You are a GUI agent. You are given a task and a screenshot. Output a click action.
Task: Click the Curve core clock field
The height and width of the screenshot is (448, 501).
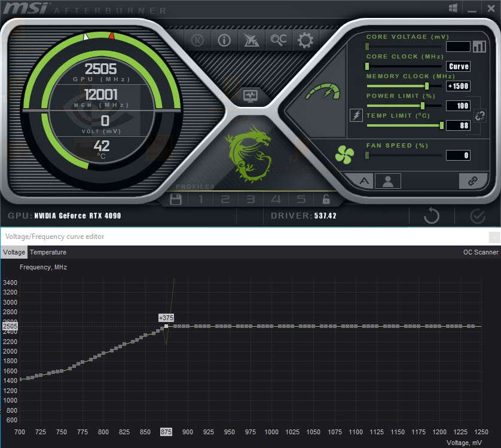tap(458, 66)
